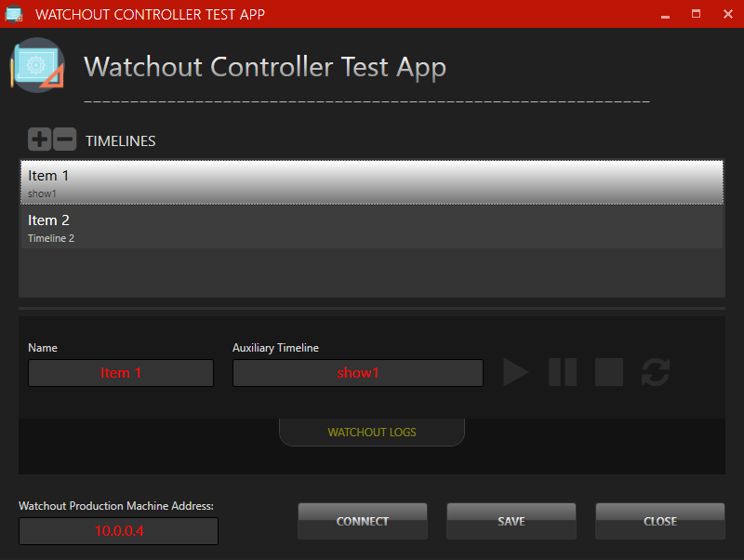
Task: Click the title bar app icon
Action: pyautogui.click(x=14, y=14)
